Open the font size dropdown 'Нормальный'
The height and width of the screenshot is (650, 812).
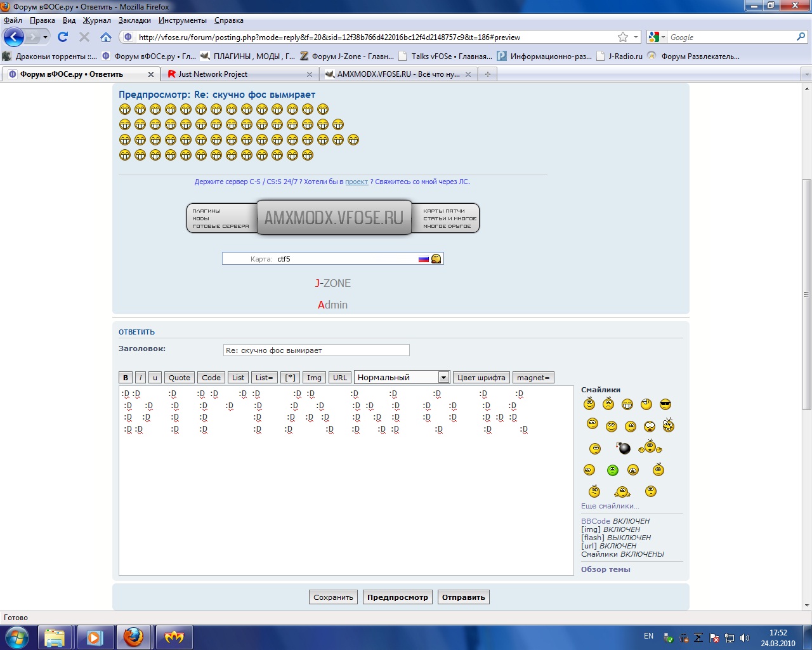[x=402, y=378]
